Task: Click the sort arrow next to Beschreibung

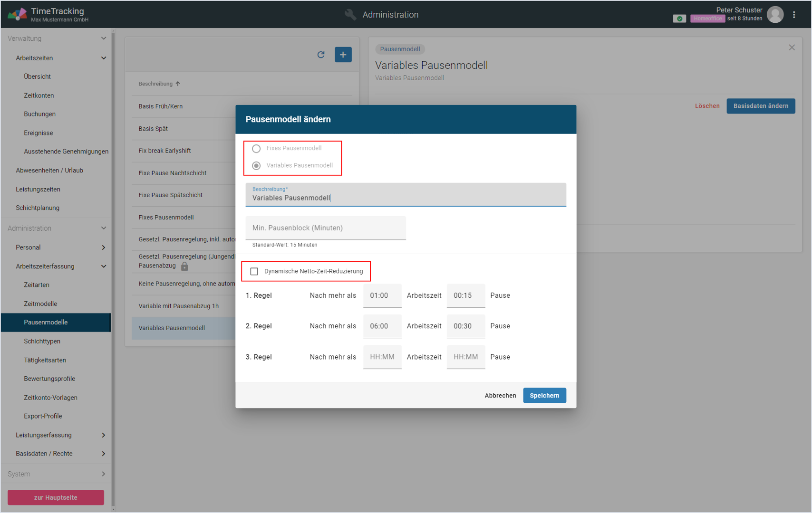Action: tap(178, 84)
